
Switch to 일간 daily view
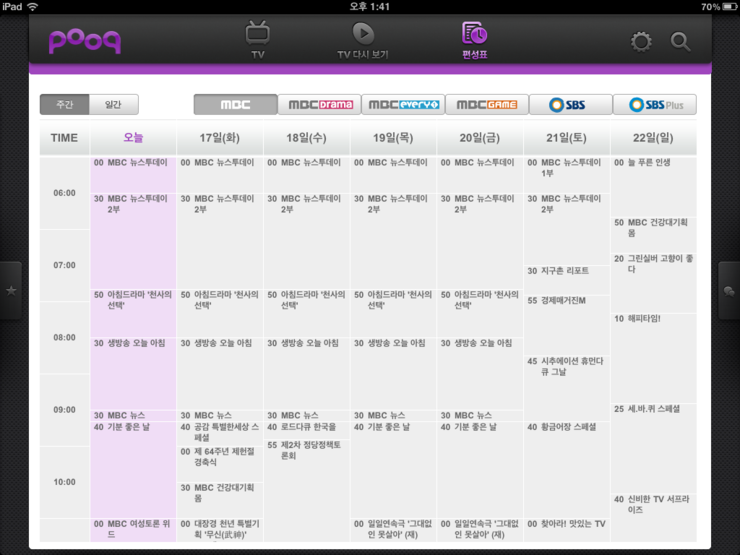coord(113,104)
